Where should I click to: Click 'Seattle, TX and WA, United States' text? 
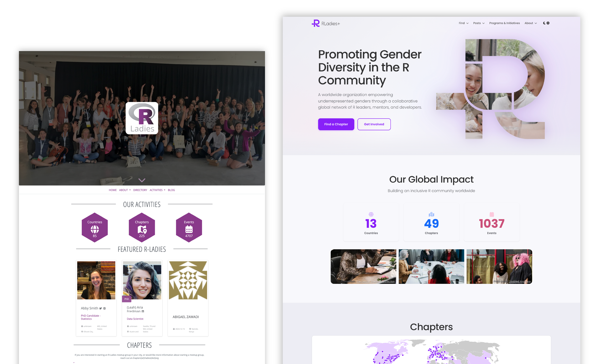[149, 329]
